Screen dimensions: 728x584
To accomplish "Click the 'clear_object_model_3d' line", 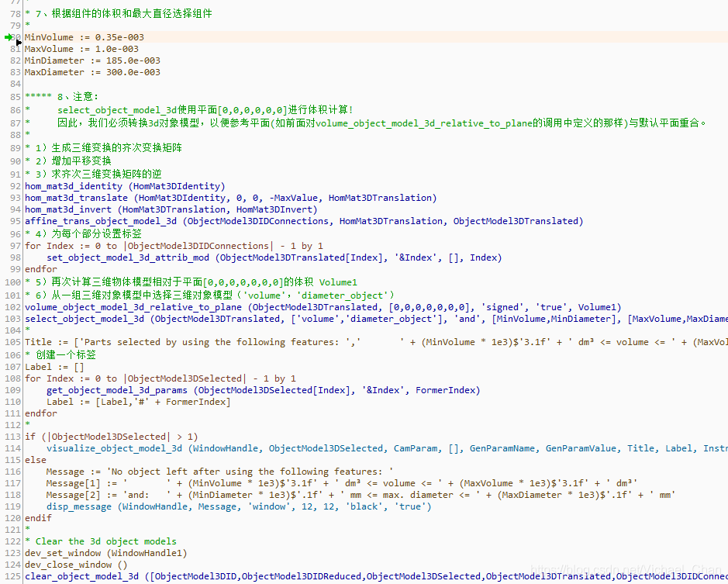I will 376,576.
